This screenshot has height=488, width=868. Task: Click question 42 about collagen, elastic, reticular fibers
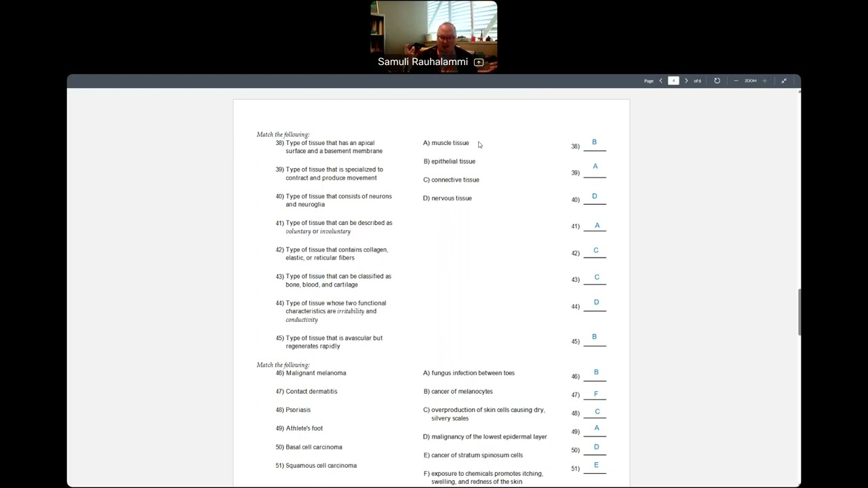[332, 253]
